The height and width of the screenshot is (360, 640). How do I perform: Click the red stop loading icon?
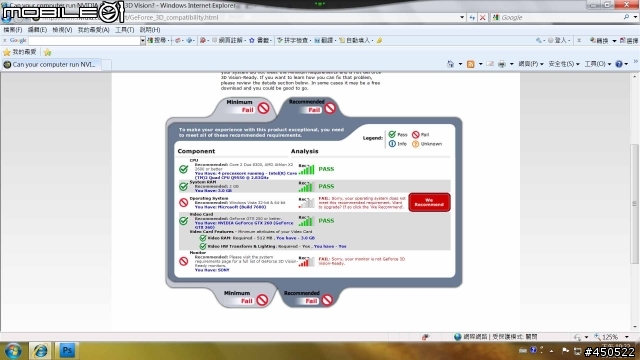click(482, 18)
